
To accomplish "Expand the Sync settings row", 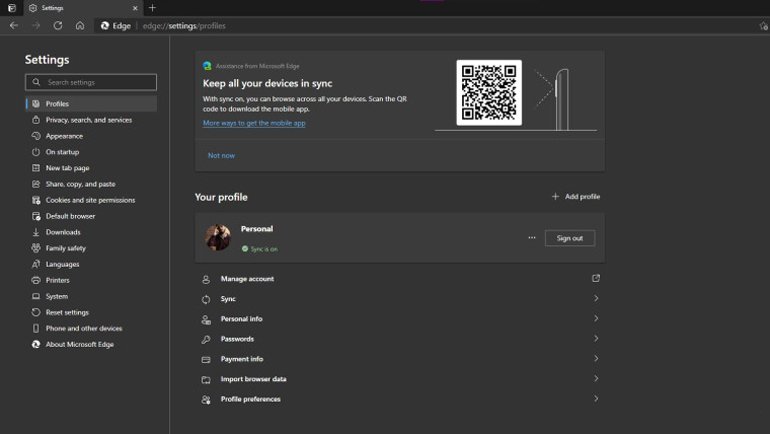I will [x=596, y=298].
